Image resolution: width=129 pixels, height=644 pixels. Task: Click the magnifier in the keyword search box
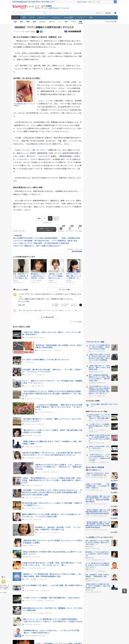click(x=45, y=13)
